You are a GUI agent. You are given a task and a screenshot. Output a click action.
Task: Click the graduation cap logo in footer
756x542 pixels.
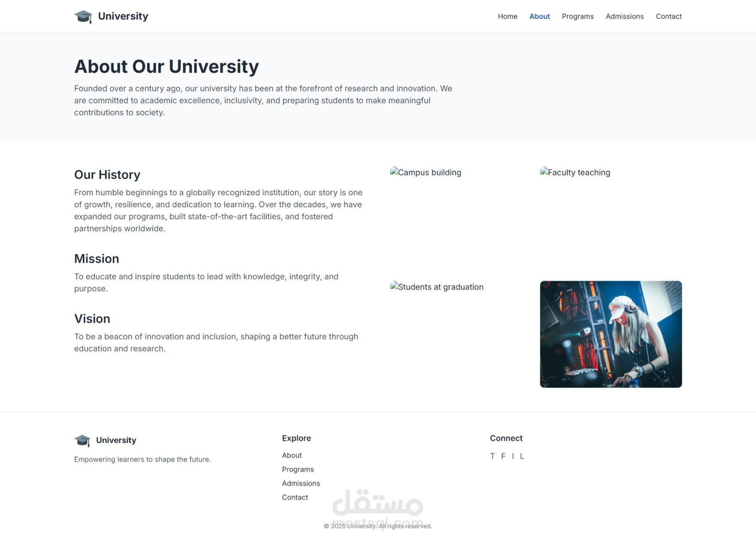tap(82, 440)
